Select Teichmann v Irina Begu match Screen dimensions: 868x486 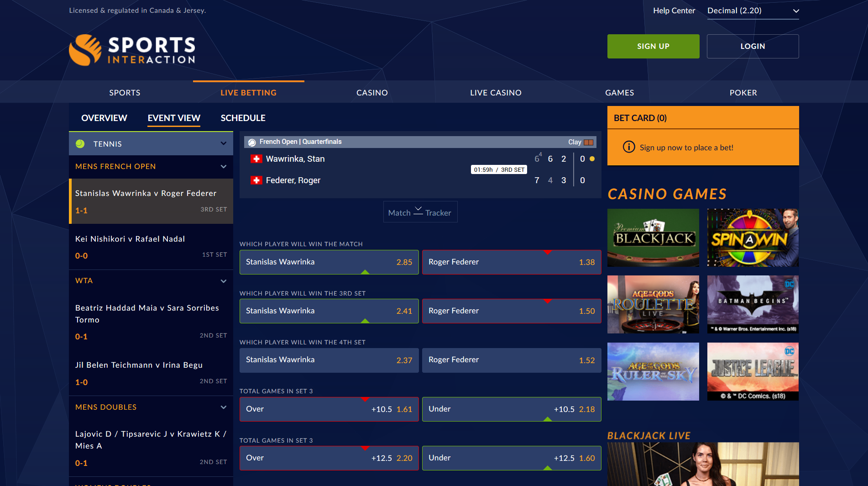pyautogui.click(x=151, y=373)
